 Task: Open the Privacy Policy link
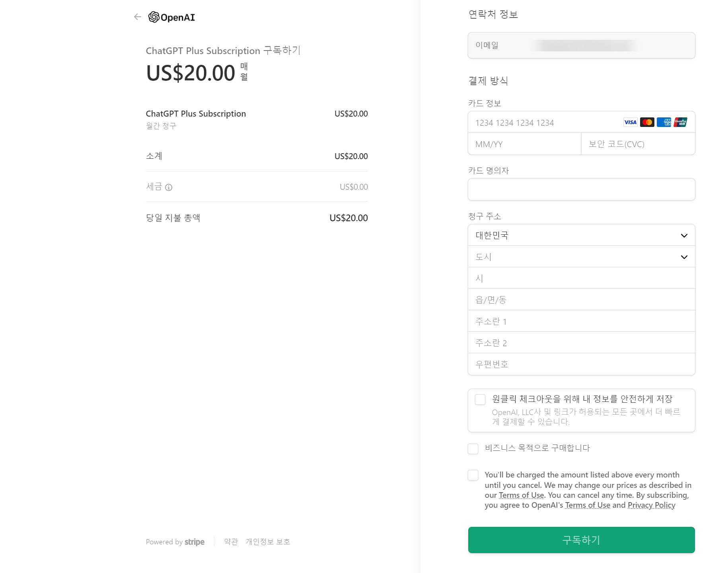tap(651, 505)
